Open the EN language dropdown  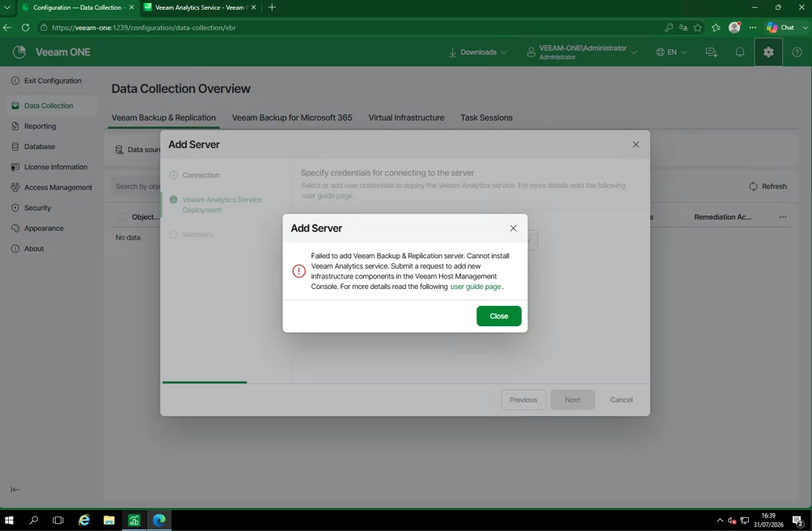point(671,53)
